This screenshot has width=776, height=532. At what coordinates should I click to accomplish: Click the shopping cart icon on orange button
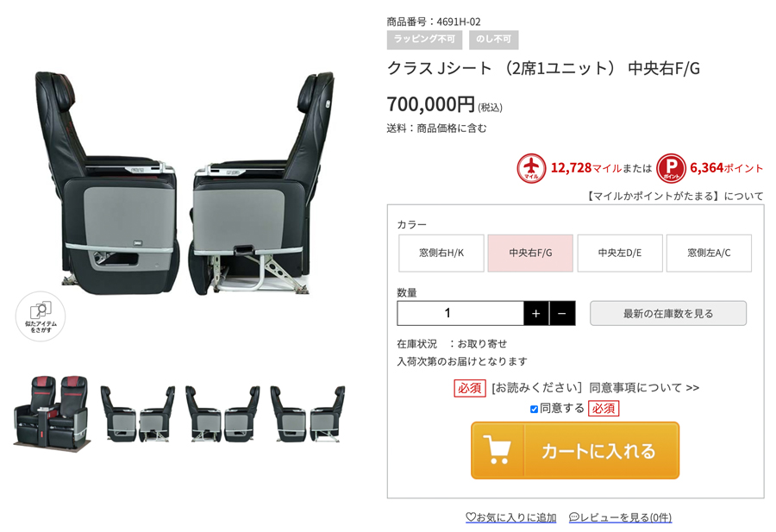pos(497,450)
